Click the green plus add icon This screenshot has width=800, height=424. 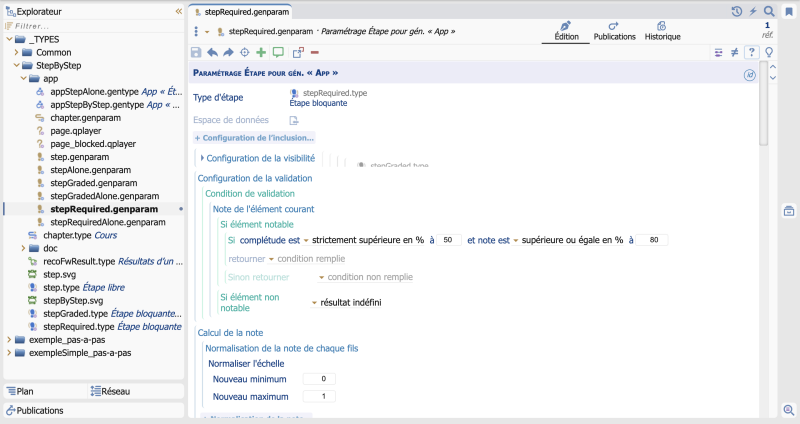click(x=261, y=52)
